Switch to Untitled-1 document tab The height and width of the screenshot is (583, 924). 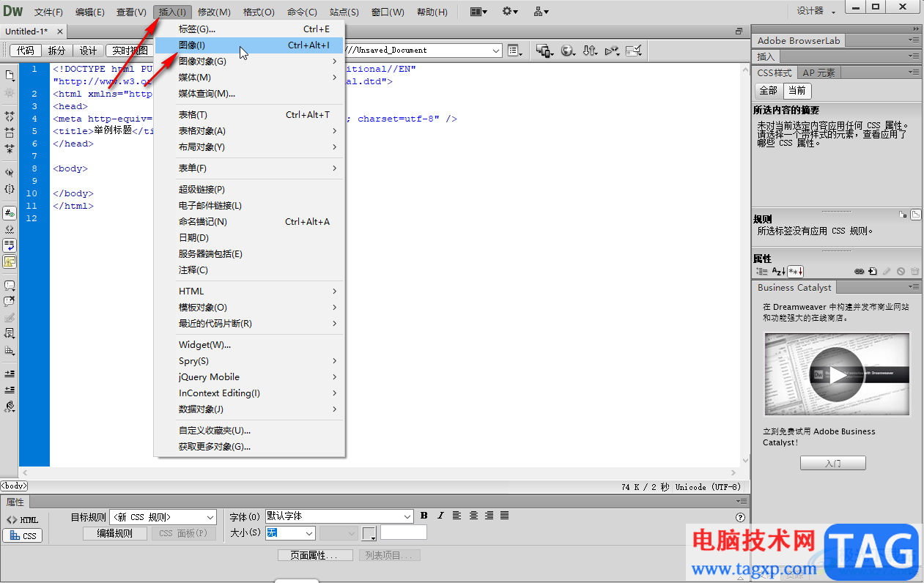pyautogui.click(x=26, y=31)
